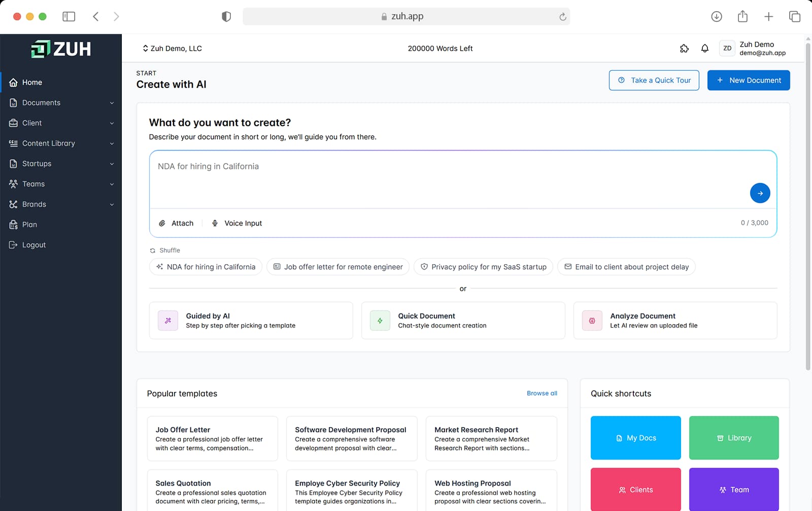Open Documents in the sidebar
Screen dimensions: 812x511
pos(61,103)
